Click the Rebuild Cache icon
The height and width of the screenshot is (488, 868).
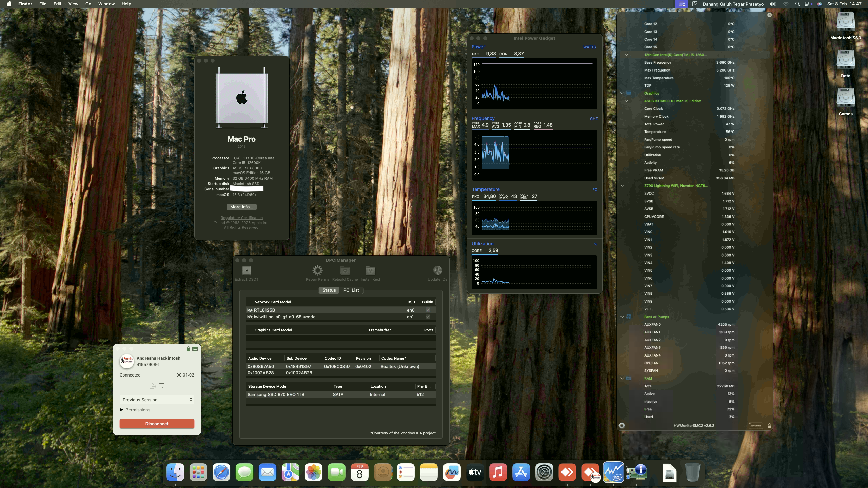[345, 270]
